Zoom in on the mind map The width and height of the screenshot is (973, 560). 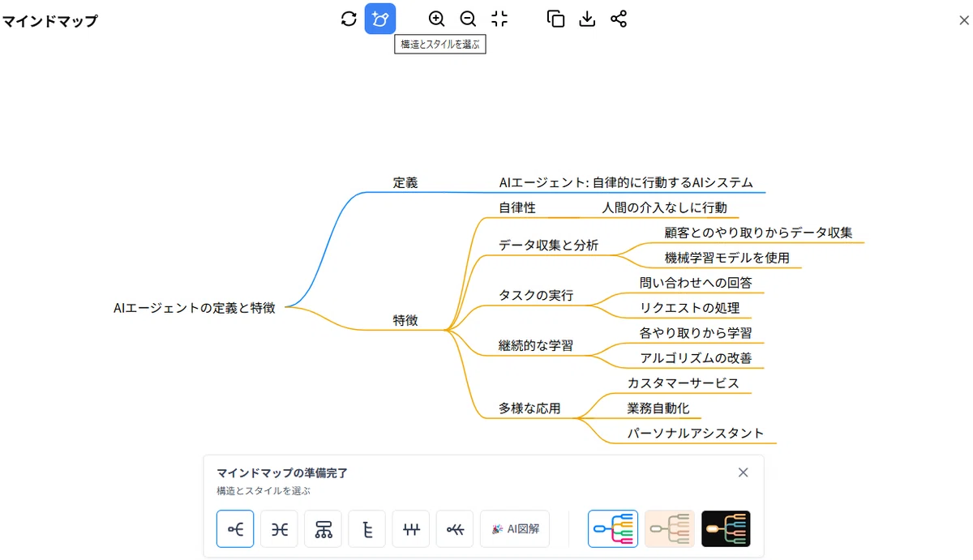[x=436, y=19]
